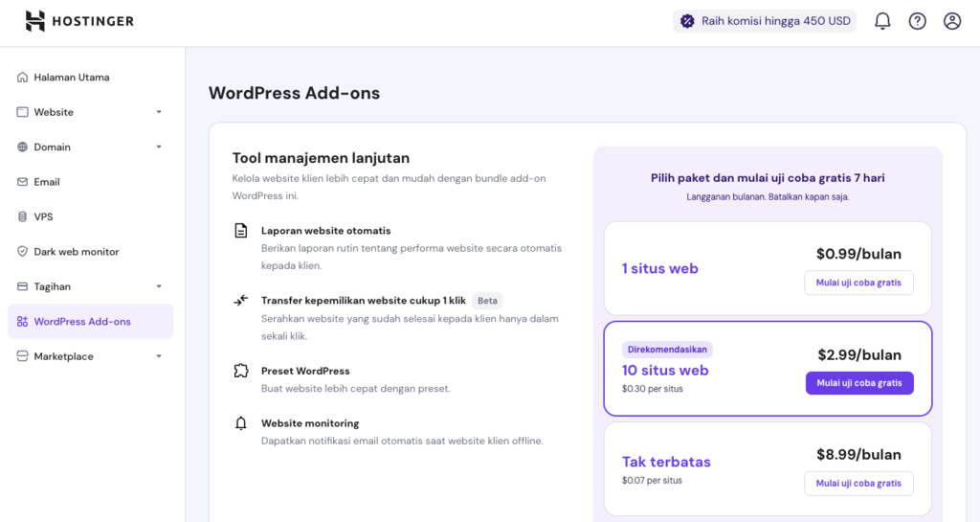Click the Marketplace store icon in sidebar
The width and height of the screenshot is (980, 522).
coord(23,356)
